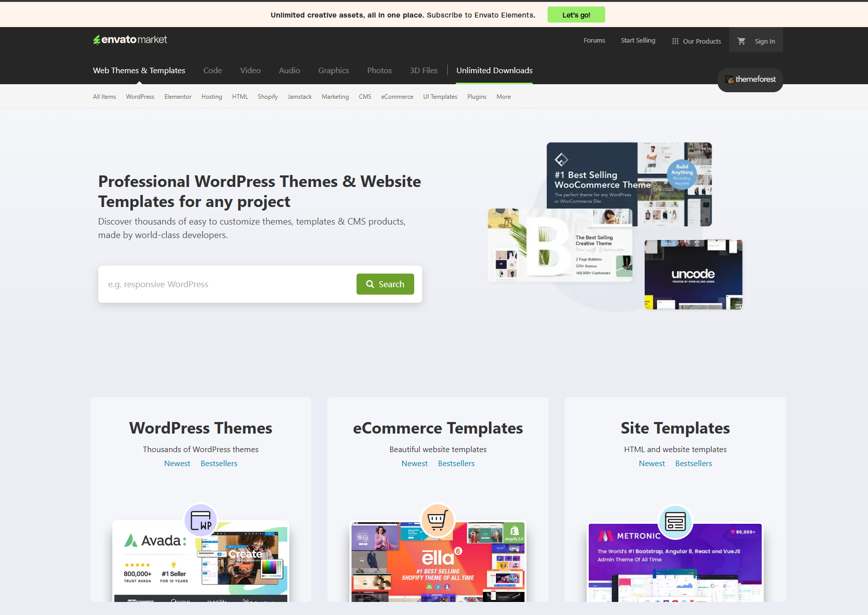Click Newest under Site Templates
The height and width of the screenshot is (615, 868).
click(652, 464)
